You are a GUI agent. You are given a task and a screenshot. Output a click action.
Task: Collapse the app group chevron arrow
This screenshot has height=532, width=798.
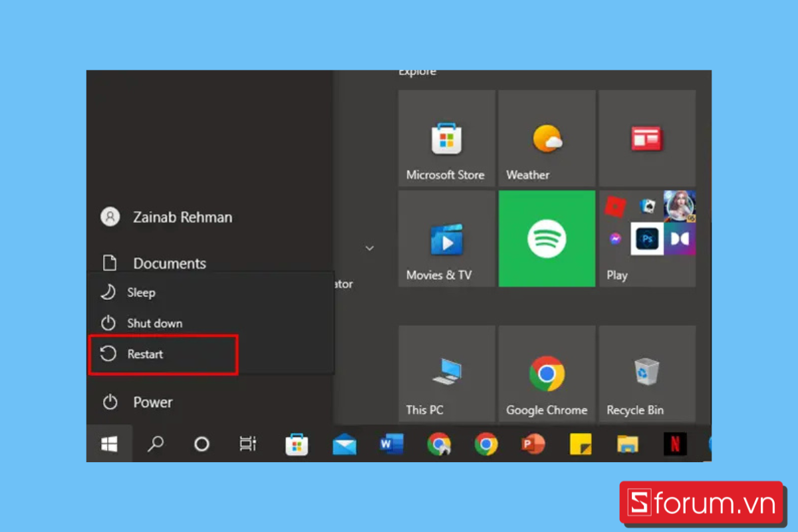click(370, 248)
